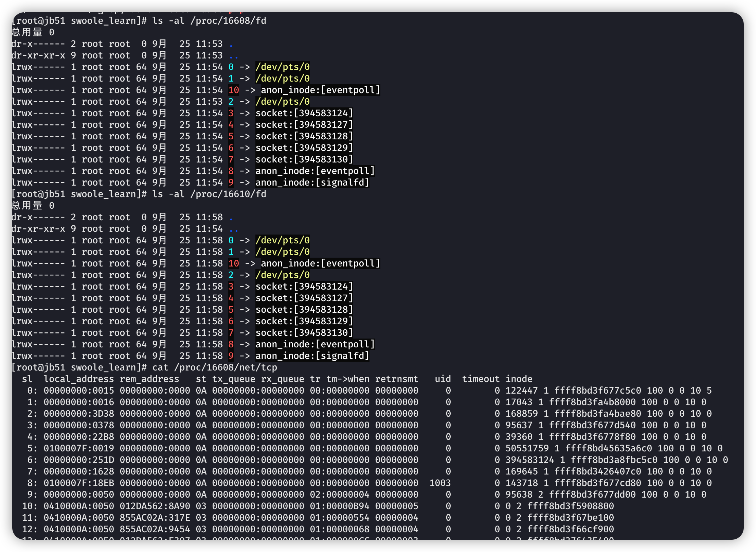The image size is (756, 552).
Task: Click timer value 01:00000B94 in row 10
Action: pos(340,506)
